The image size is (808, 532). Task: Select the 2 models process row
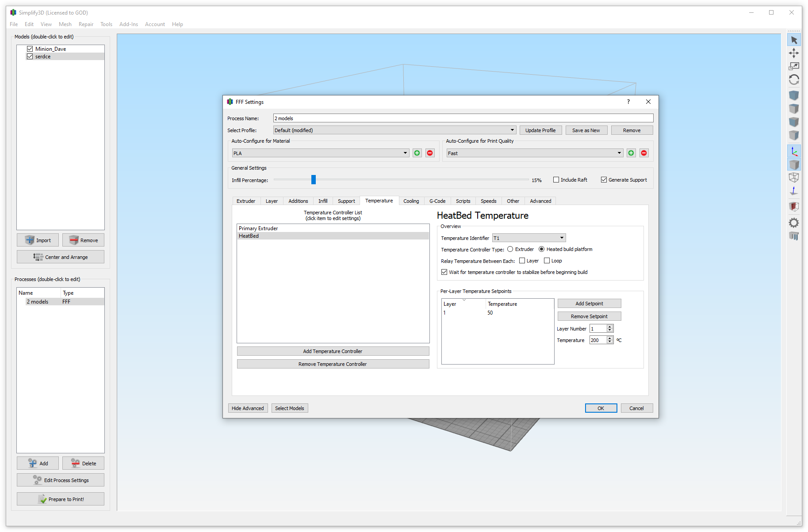click(61, 302)
